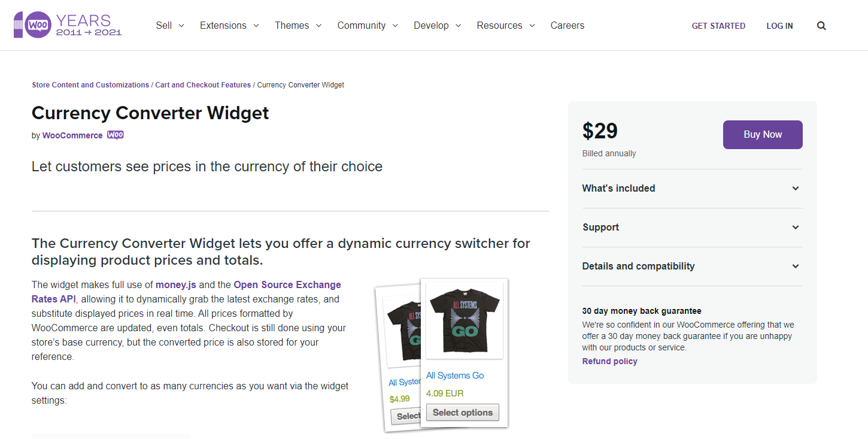Click the Log In link
The width and height of the screenshot is (868, 439).
click(x=779, y=26)
